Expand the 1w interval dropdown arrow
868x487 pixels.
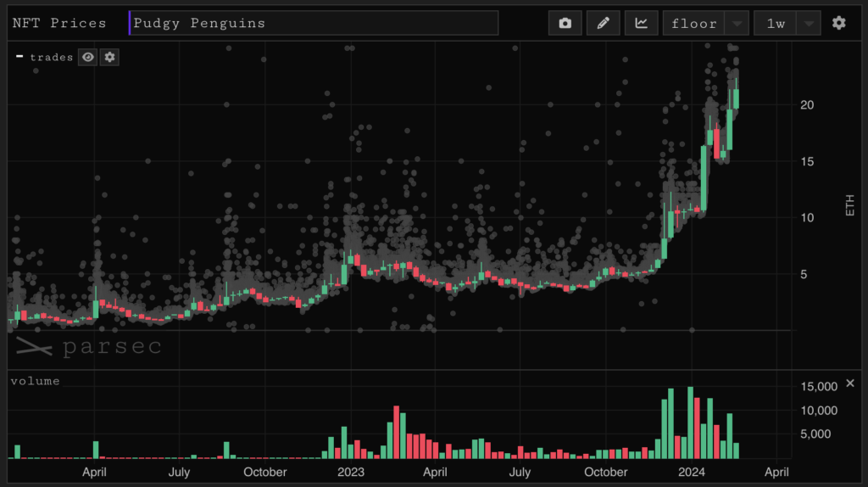(809, 23)
